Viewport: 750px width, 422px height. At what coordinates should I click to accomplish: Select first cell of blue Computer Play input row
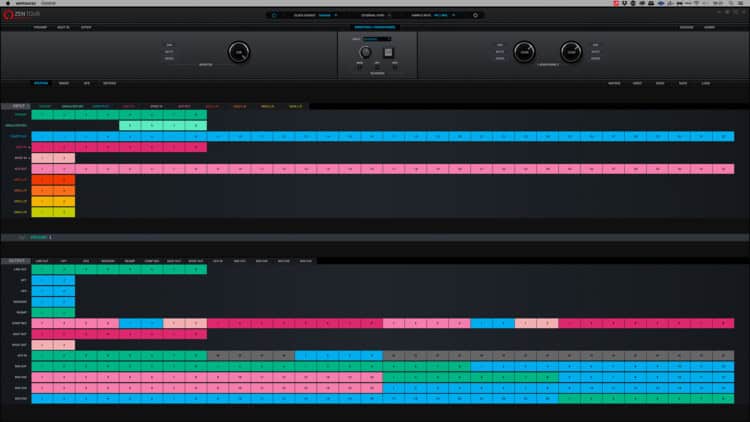(42, 136)
